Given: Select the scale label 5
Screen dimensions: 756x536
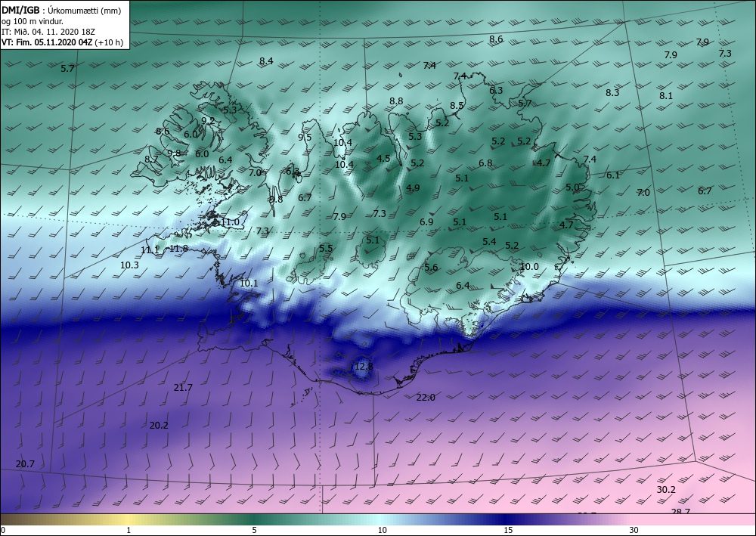Looking at the screenshot, I should 254,530.
